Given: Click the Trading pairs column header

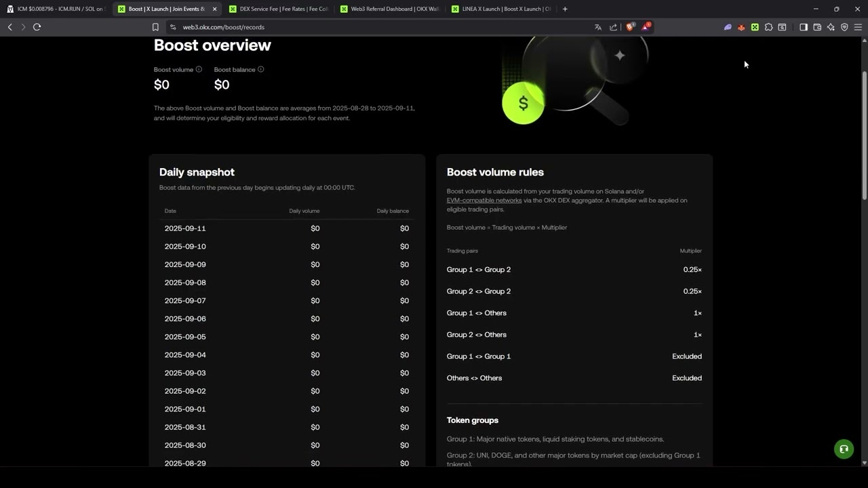Looking at the screenshot, I should (462, 251).
